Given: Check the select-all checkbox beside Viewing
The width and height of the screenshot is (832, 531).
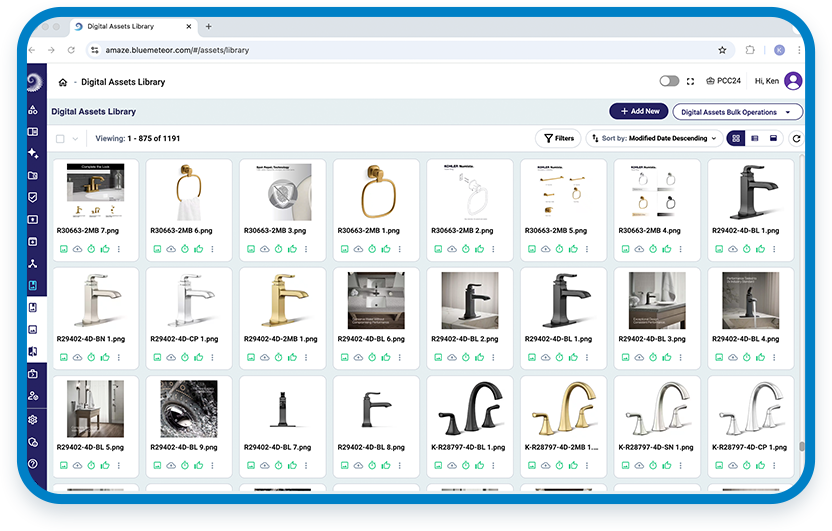Looking at the screenshot, I should click(x=60, y=138).
